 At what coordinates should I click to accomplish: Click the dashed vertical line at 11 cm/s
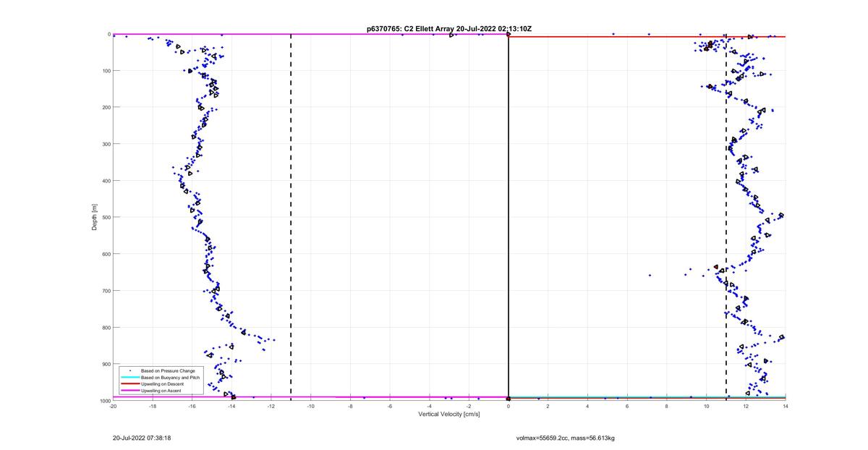pos(726,217)
